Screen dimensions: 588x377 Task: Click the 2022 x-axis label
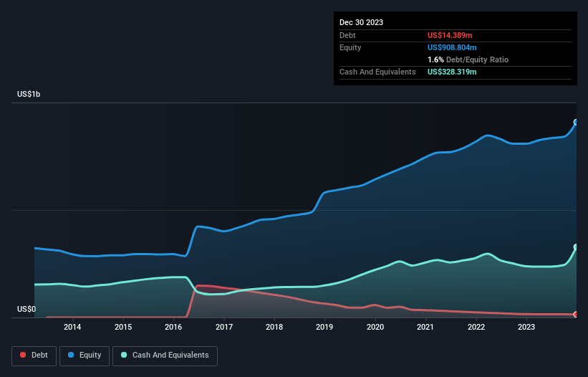[476, 327]
